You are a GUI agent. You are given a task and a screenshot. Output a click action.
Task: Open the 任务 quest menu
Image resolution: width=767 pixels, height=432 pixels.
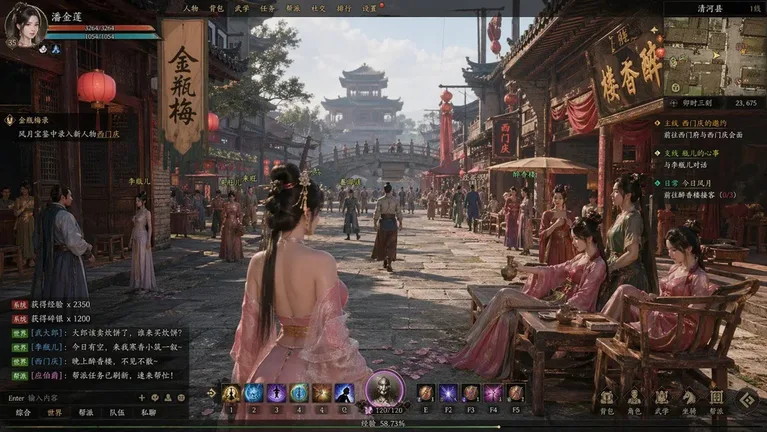pyautogui.click(x=267, y=8)
